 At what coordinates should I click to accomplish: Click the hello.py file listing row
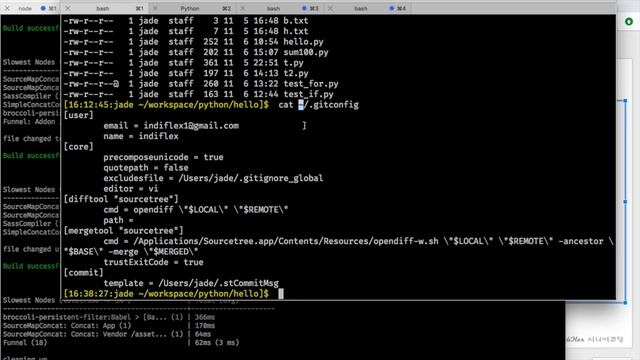pos(193,42)
